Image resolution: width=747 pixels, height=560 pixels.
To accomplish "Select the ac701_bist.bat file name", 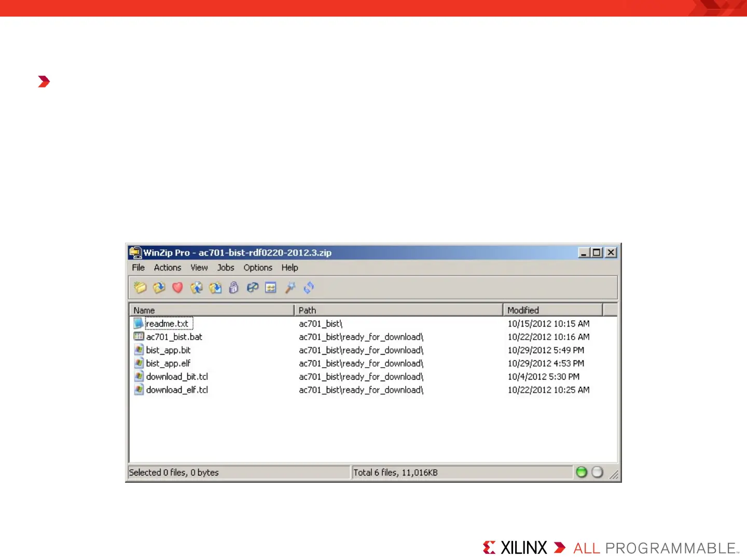I will 174,337.
